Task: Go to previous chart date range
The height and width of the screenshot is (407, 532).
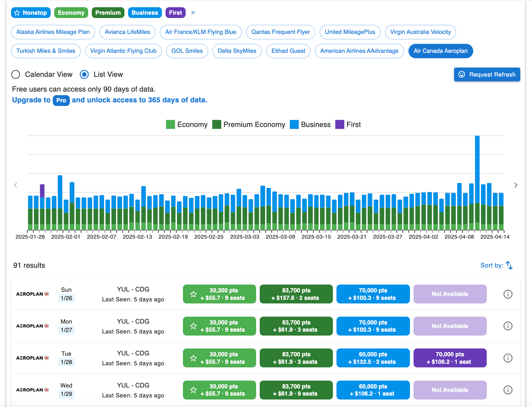Action: [16, 185]
